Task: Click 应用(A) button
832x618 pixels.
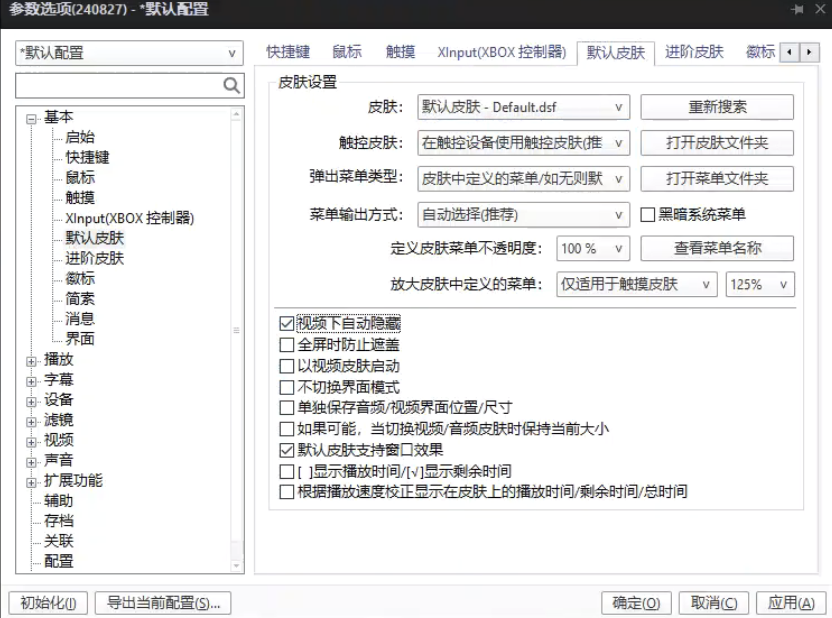Action: (791, 603)
